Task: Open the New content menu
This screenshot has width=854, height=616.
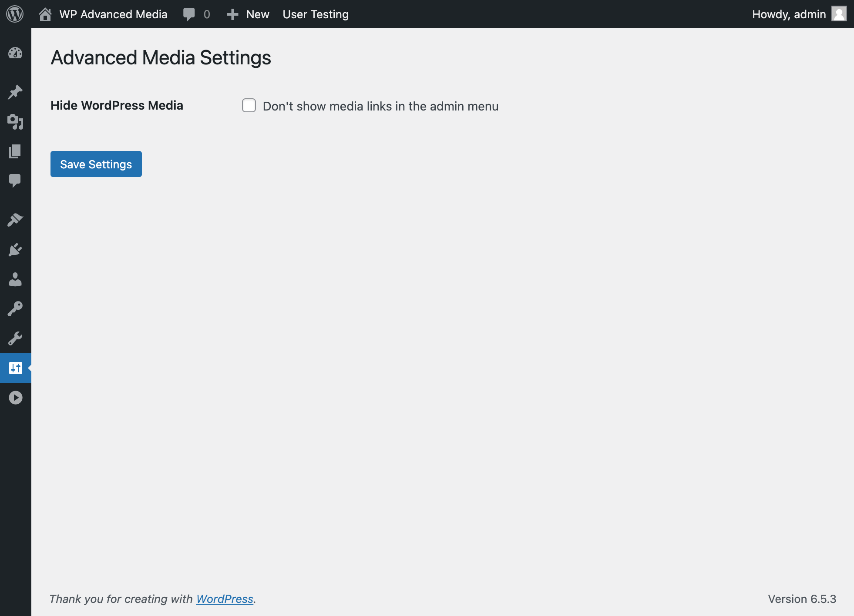Action: pyautogui.click(x=247, y=14)
